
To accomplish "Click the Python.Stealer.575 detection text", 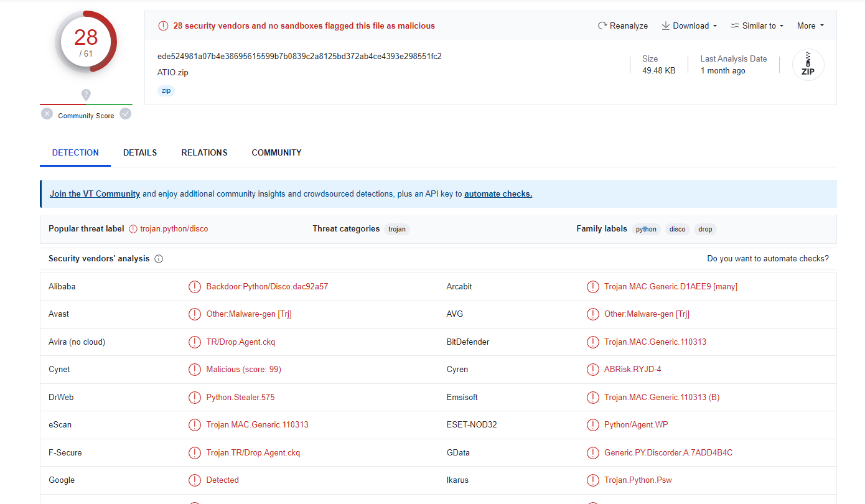I will click(240, 397).
